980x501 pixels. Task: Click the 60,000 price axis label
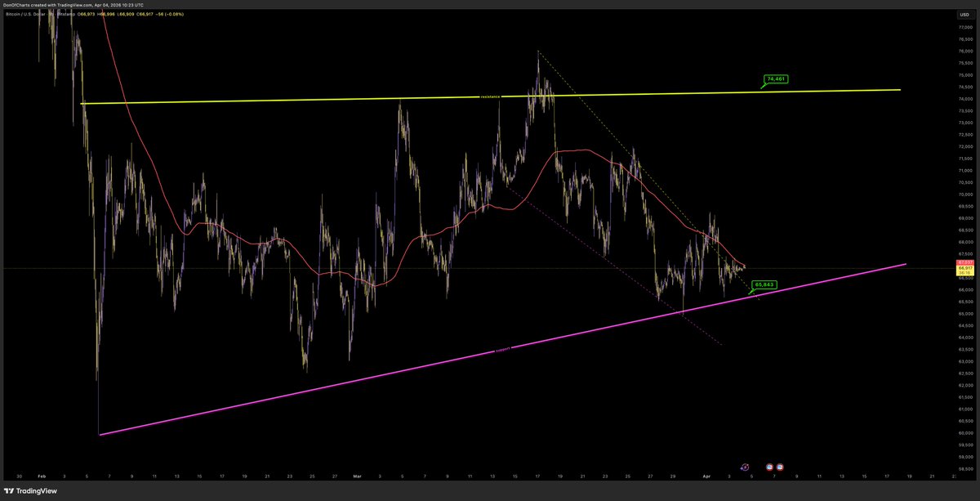coord(964,433)
